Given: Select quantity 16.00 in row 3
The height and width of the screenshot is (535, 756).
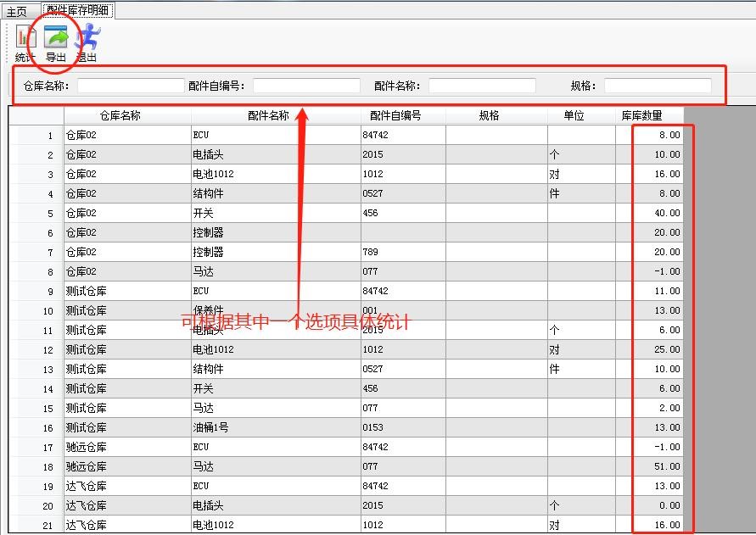Looking at the screenshot, I should (x=649, y=174).
